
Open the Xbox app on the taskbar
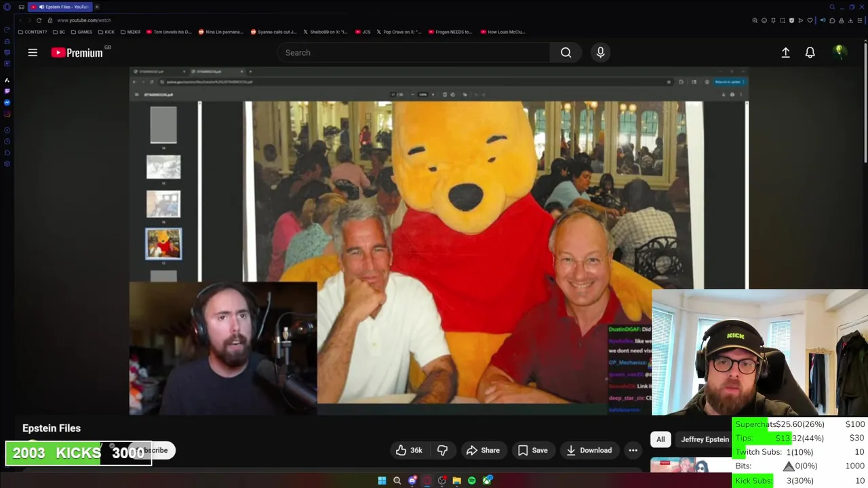coord(487,481)
